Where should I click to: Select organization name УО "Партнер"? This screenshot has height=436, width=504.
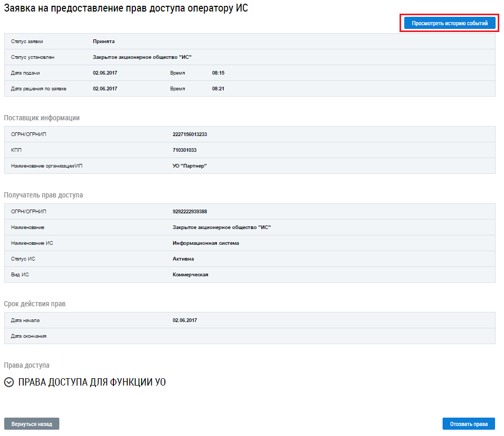pyautogui.click(x=190, y=166)
